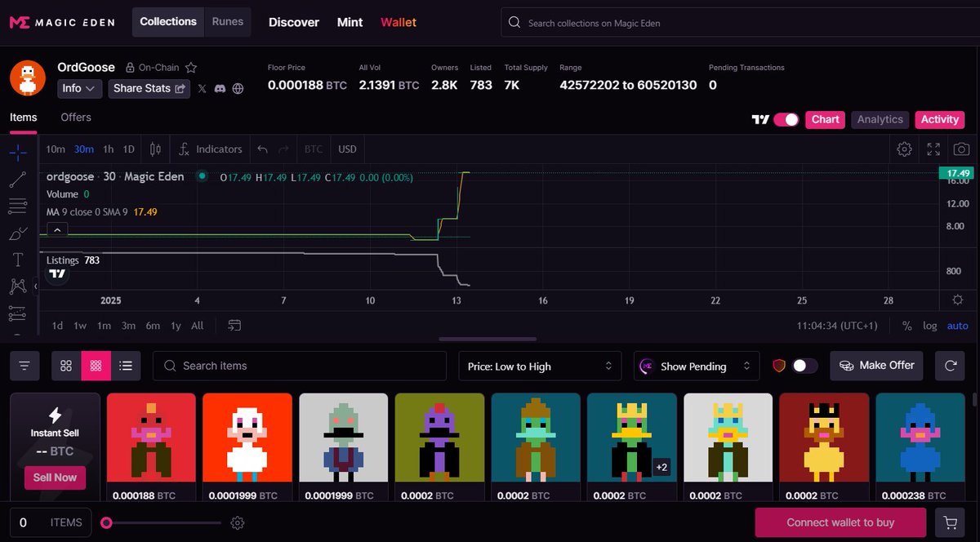980x542 pixels.
Task: Switch to large grid view
Action: pos(66,366)
